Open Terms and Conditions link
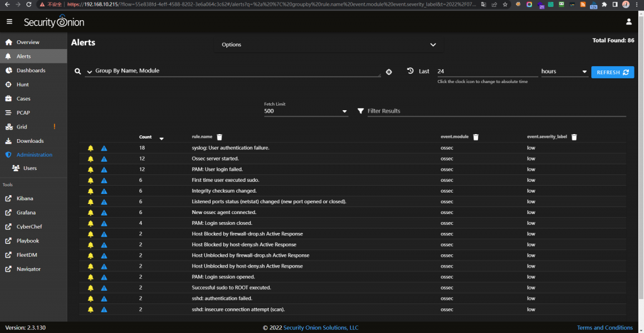 pos(605,328)
